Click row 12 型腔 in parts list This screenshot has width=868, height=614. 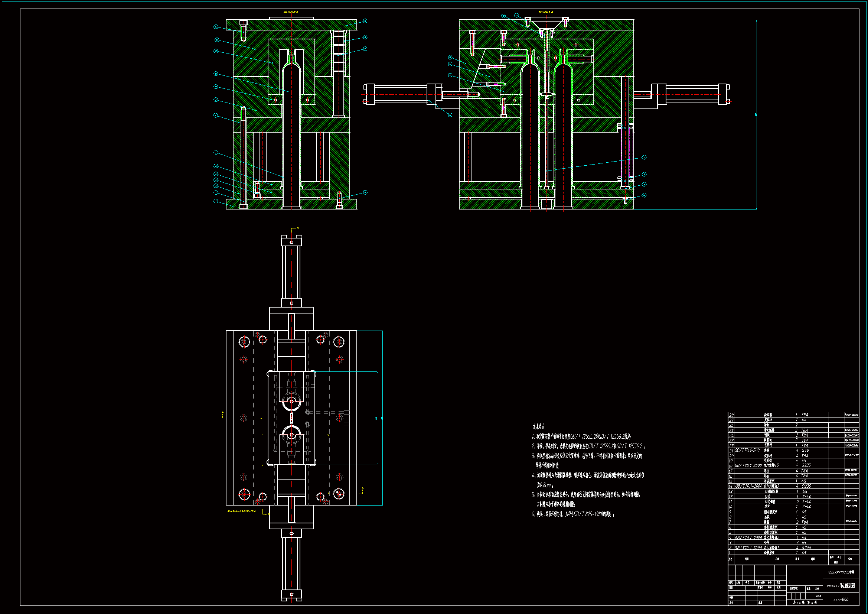(768, 496)
